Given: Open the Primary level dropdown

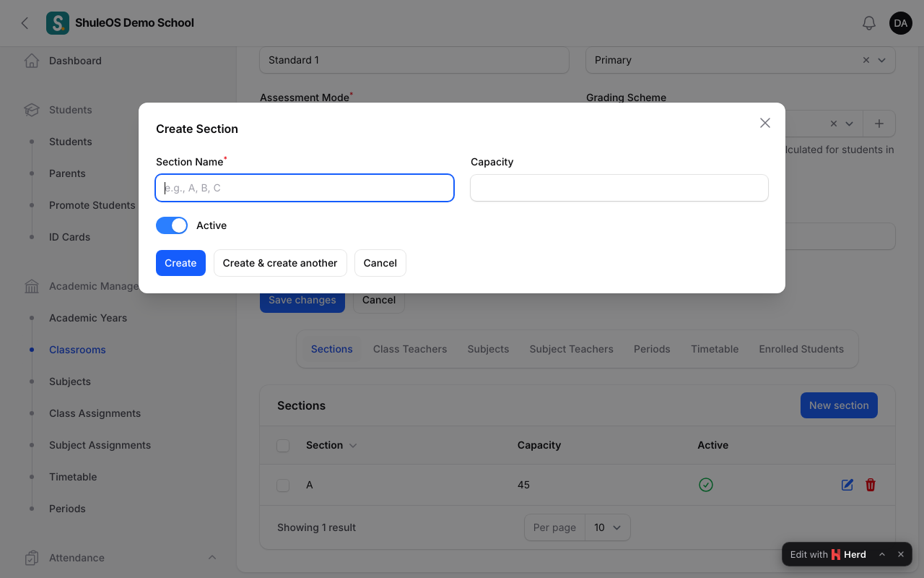Looking at the screenshot, I should point(881,60).
